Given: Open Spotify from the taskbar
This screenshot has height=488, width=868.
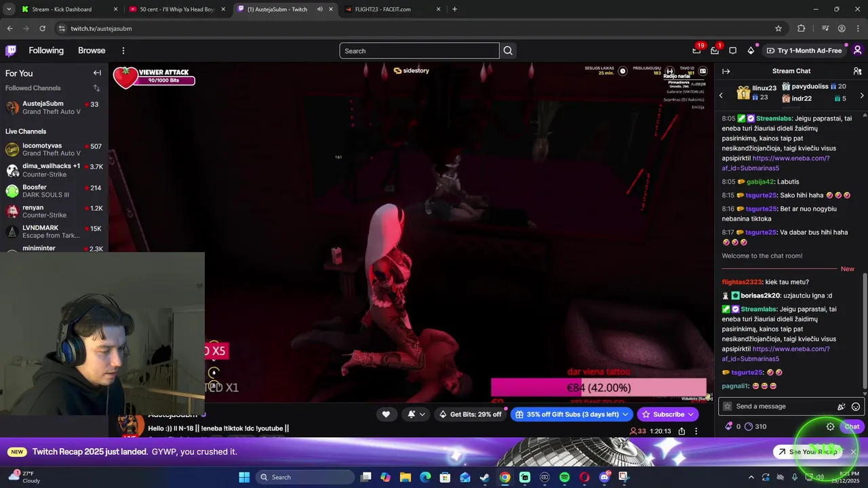Looking at the screenshot, I should coord(565,477).
